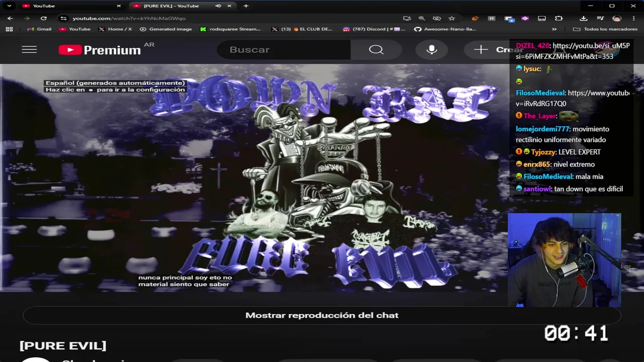
Task: Open the apps grid bookmark icon
Action: coord(9,29)
